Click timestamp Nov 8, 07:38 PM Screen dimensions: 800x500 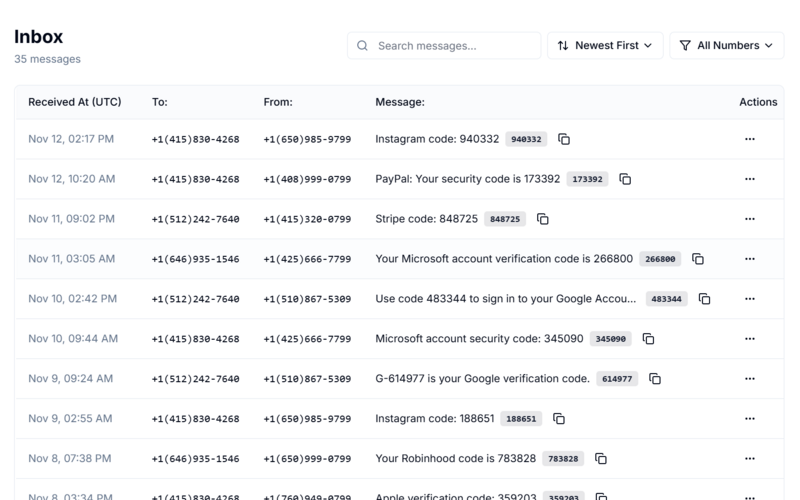[x=69, y=459]
